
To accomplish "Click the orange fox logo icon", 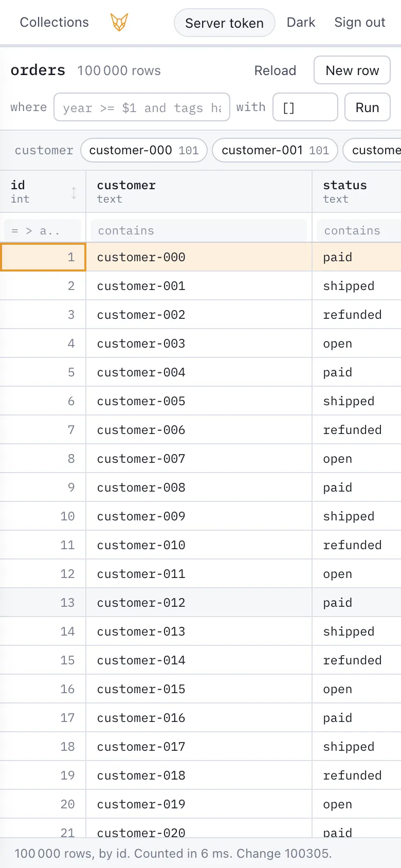I will coord(119,22).
